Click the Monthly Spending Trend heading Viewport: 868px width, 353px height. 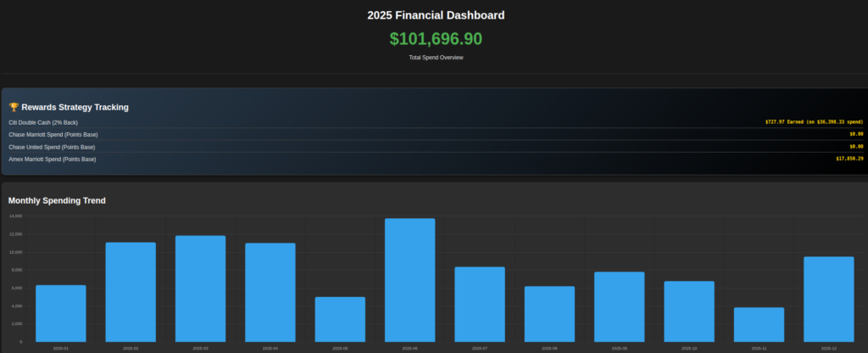(57, 200)
